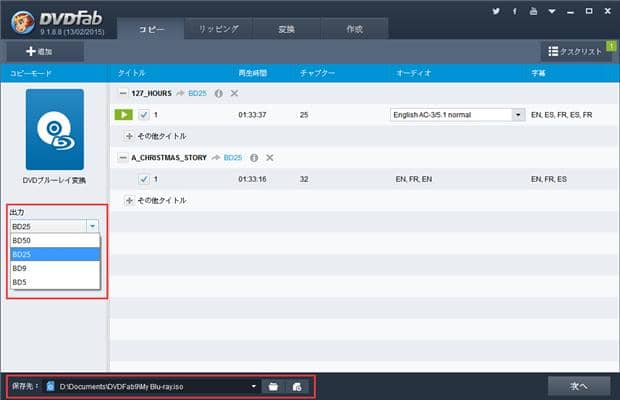This screenshot has width=620, height=400.
Task: Select highlighted BD25 in output list
Action: click(x=55, y=254)
